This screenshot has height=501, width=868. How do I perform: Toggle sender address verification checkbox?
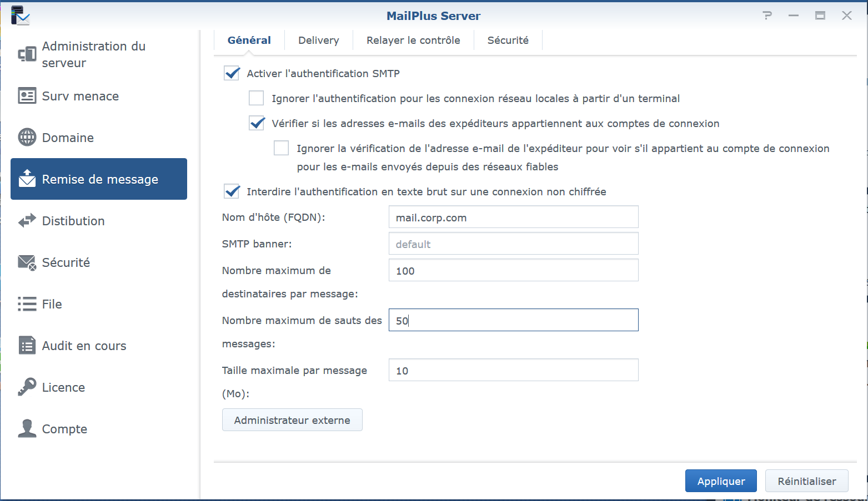tap(257, 123)
